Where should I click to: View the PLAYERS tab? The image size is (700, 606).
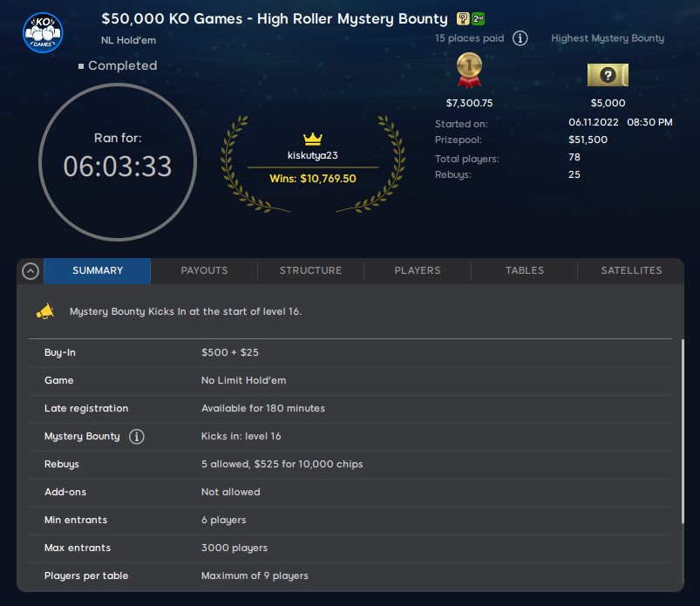[417, 270]
